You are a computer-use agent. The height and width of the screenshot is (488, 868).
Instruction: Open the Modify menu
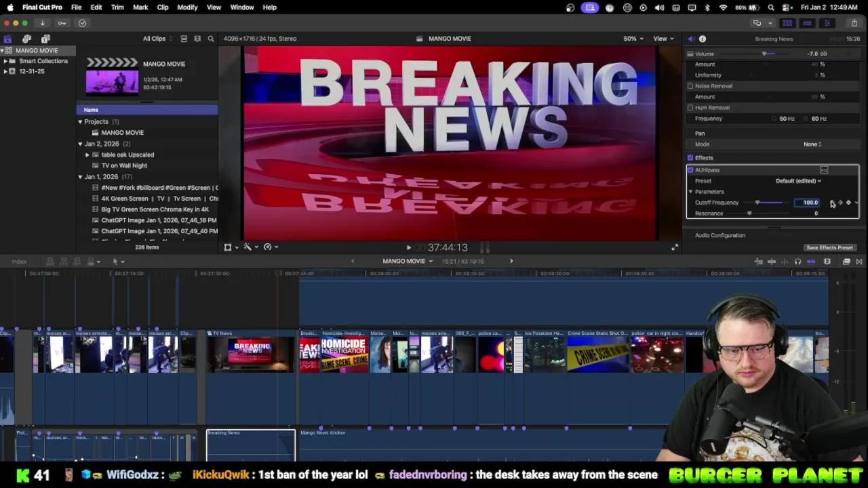coord(187,7)
